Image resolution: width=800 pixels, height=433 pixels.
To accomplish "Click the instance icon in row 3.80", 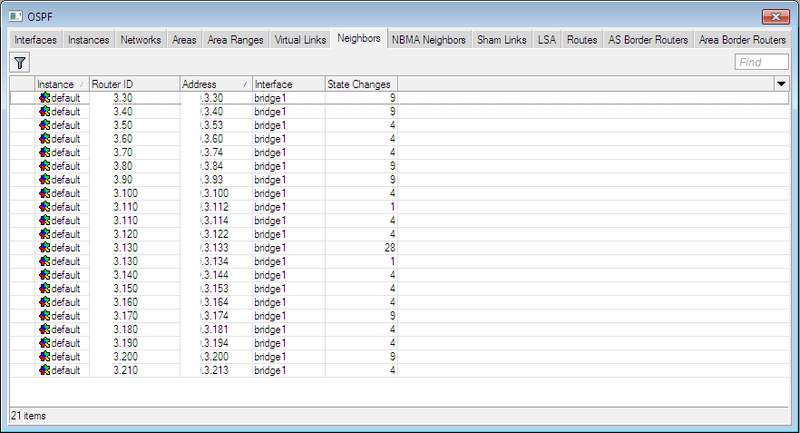I will 45,166.
